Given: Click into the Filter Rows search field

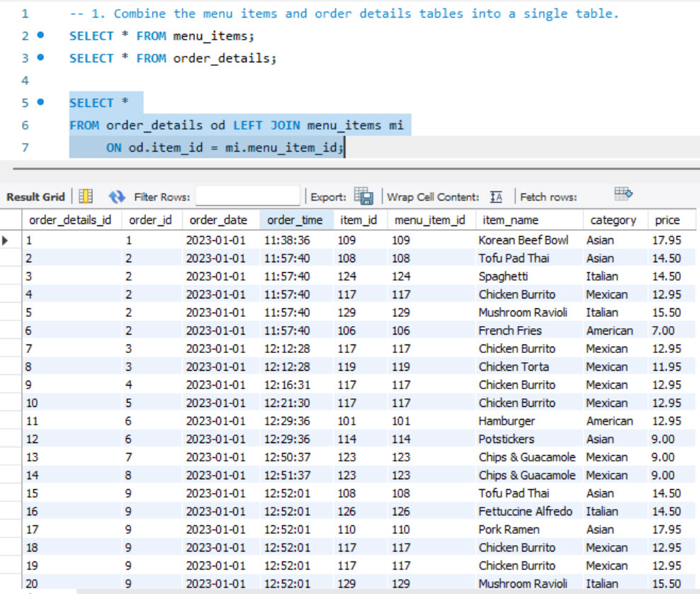Looking at the screenshot, I should (x=247, y=196).
